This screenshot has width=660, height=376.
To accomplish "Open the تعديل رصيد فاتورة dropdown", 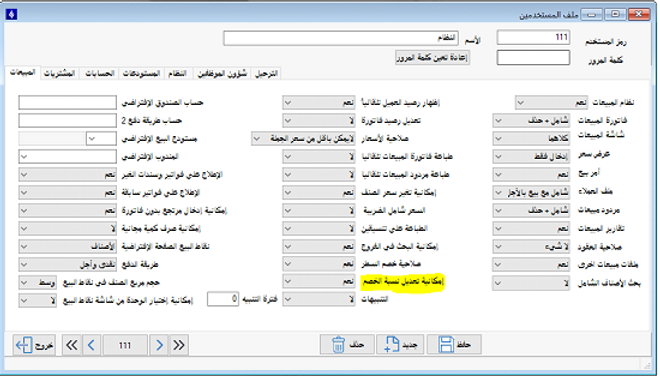I will pyautogui.click(x=319, y=120).
